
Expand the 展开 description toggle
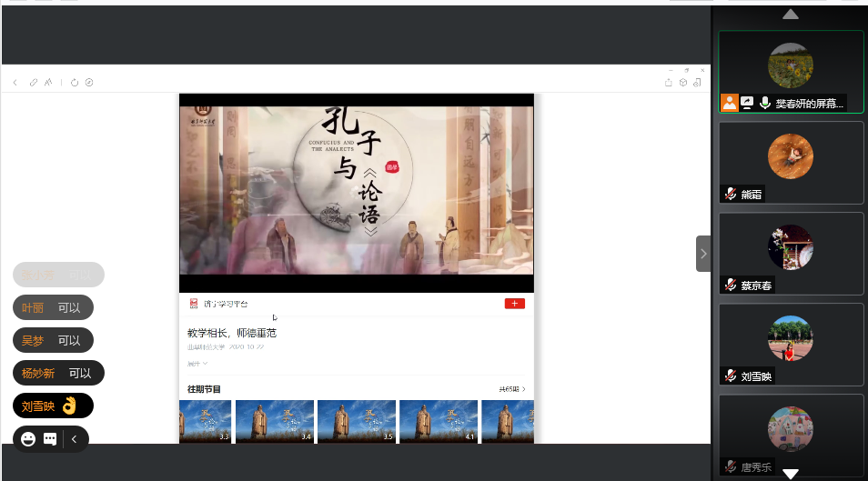pyautogui.click(x=197, y=363)
